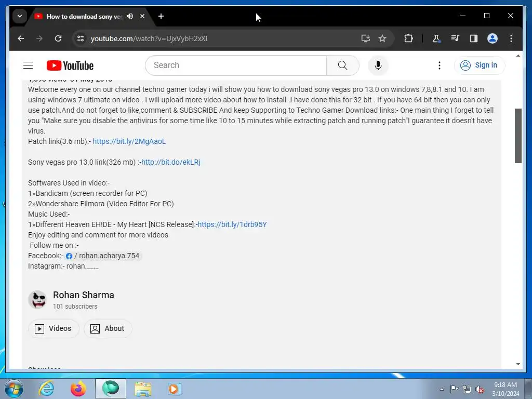
Task: Launch Firefox from the taskbar
Action: [x=78, y=389]
